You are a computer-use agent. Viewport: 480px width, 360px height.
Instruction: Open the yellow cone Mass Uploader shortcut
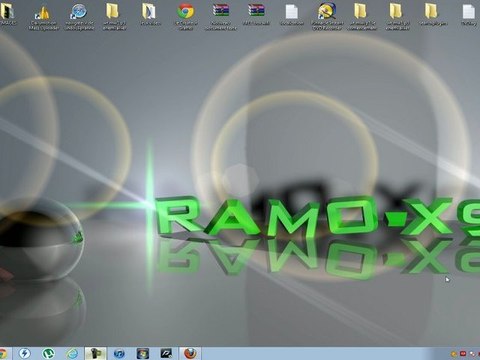pos(44,17)
